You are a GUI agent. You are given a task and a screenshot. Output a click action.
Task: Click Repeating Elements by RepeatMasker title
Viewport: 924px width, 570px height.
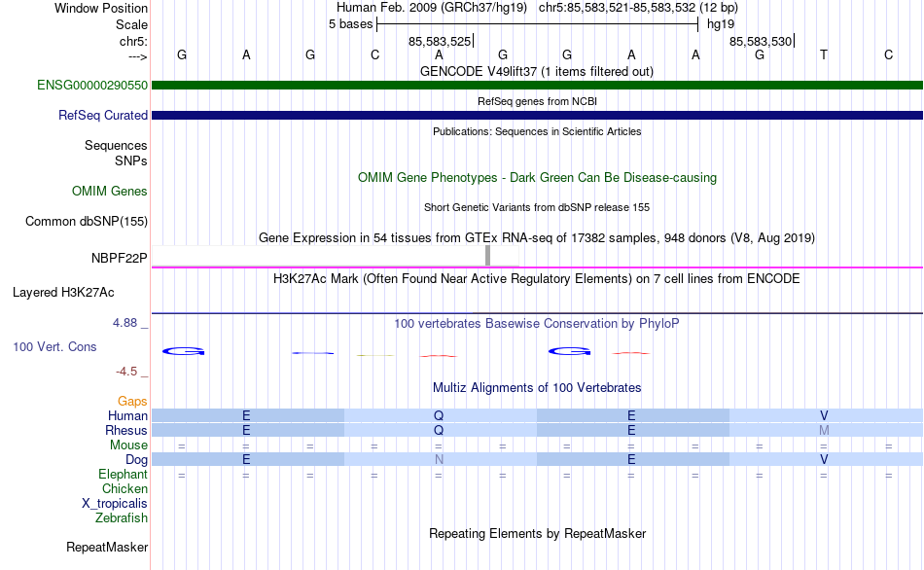(x=537, y=533)
